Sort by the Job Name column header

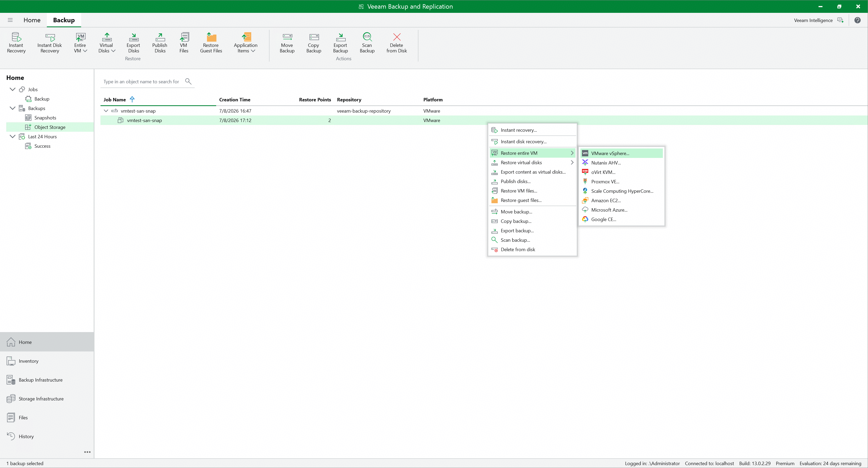pos(115,100)
